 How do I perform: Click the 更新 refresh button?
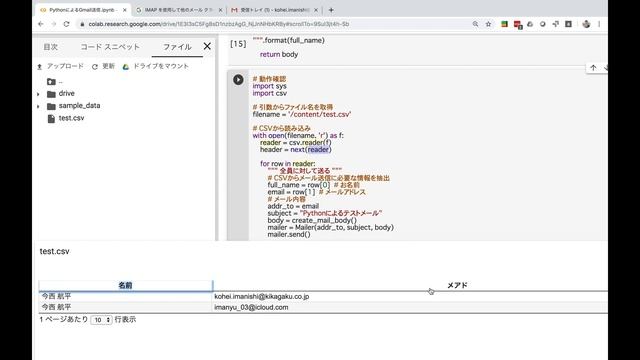(104, 66)
